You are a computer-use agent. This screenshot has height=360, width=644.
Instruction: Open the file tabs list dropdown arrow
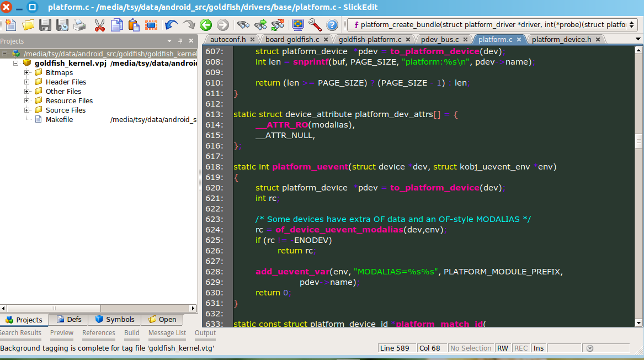638,39
